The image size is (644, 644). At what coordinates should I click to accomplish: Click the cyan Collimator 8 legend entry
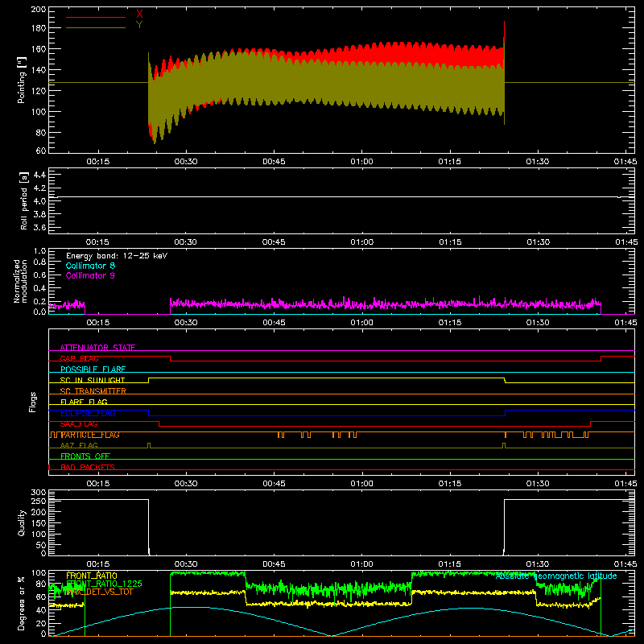90,266
